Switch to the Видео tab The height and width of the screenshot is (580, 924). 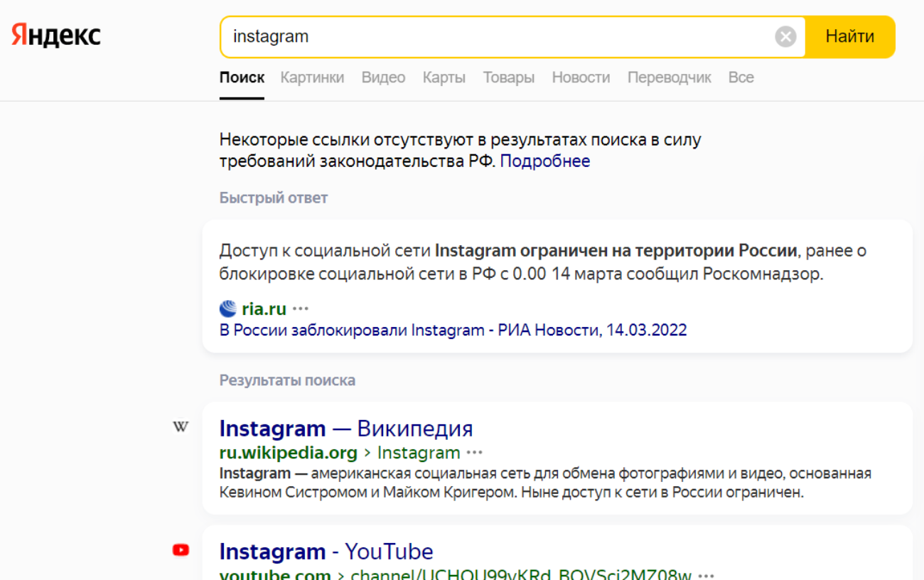(x=383, y=77)
